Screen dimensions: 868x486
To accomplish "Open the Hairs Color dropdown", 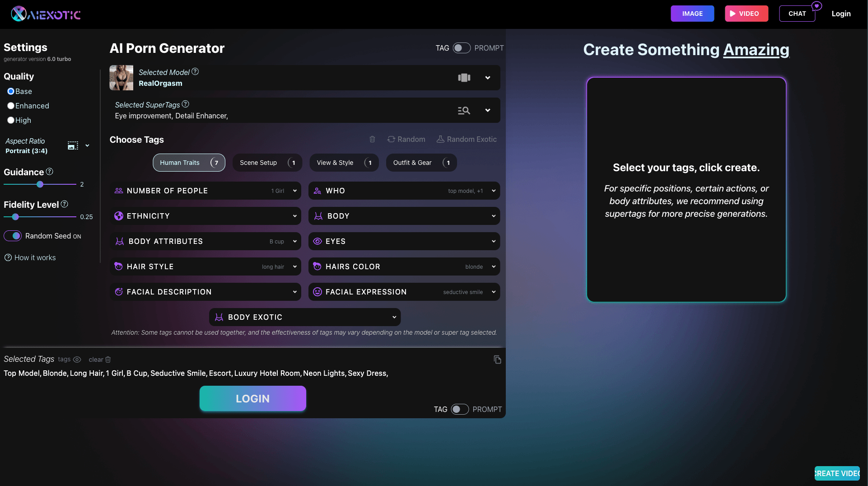I will (x=404, y=266).
